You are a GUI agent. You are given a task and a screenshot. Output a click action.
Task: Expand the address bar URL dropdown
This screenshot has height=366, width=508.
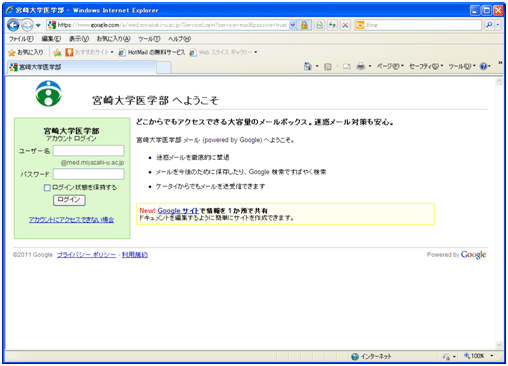pyautogui.click(x=292, y=25)
